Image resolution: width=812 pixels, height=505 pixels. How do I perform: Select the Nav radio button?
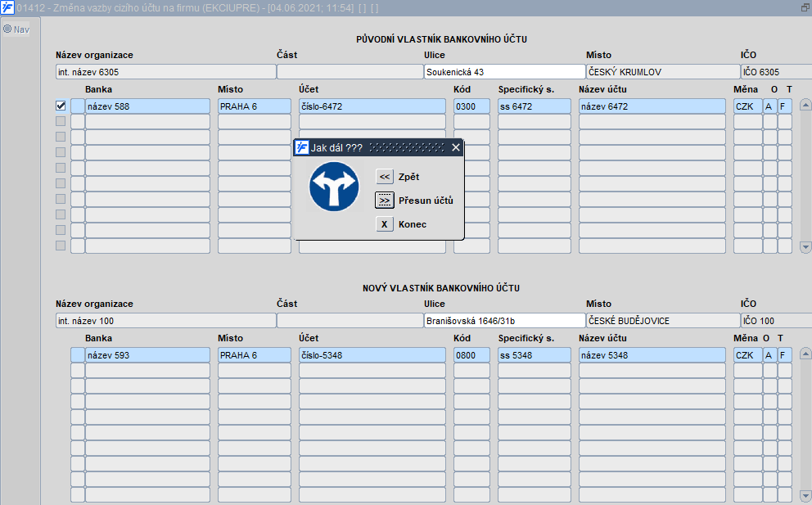pos(7,29)
